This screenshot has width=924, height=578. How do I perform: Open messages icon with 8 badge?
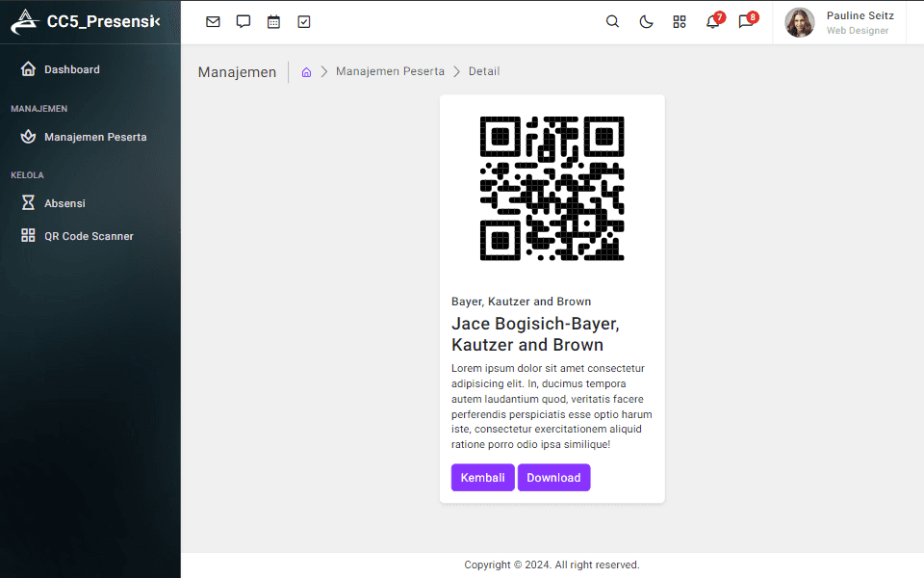click(x=747, y=21)
